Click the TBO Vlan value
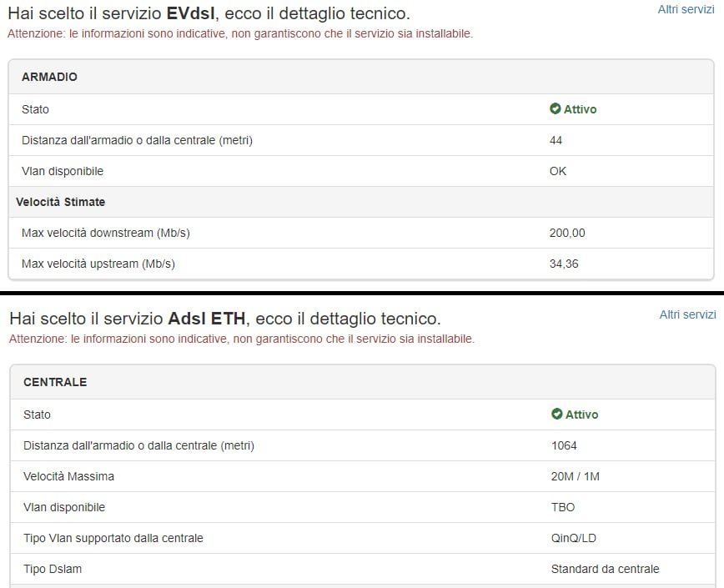Image resolution: width=724 pixels, height=588 pixels. click(563, 507)
